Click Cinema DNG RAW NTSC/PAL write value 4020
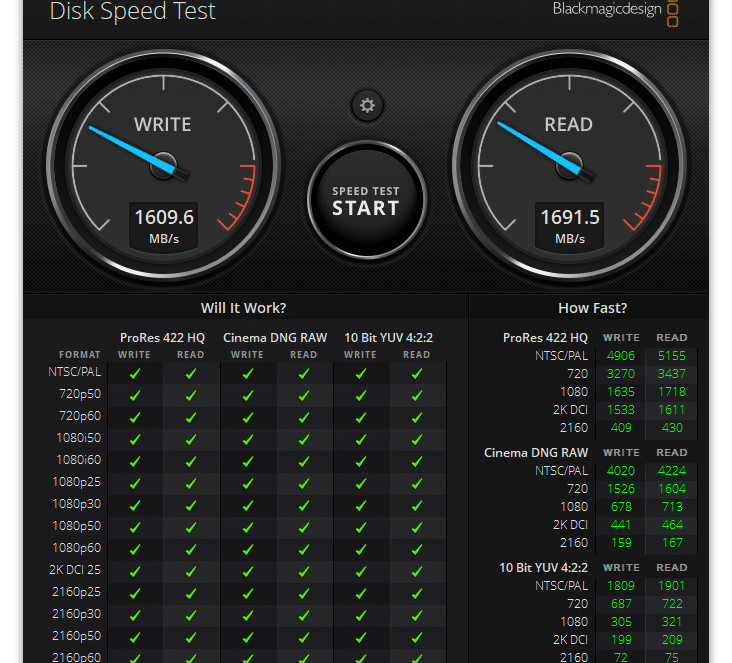Image resolution: width=732 pixels, height=663 pixels. coord(620,471)
